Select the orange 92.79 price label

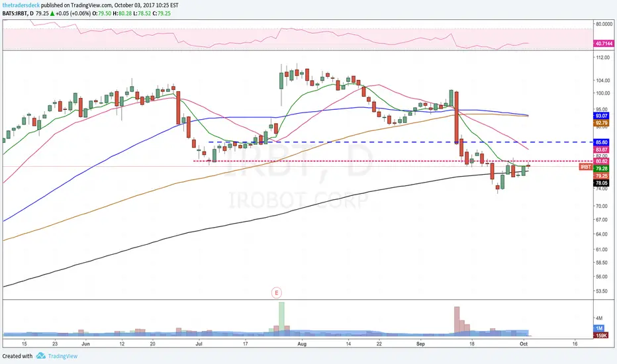tap(601, 123)
